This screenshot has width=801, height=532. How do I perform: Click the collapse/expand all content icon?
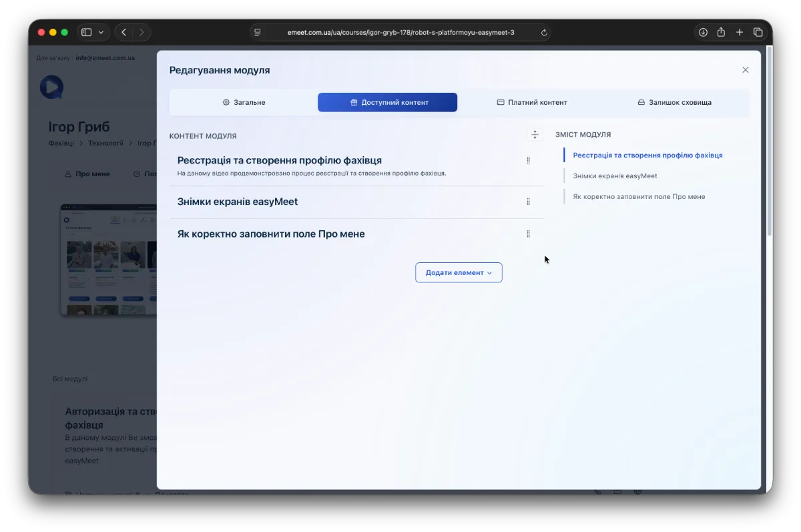(x=535, y=135)
